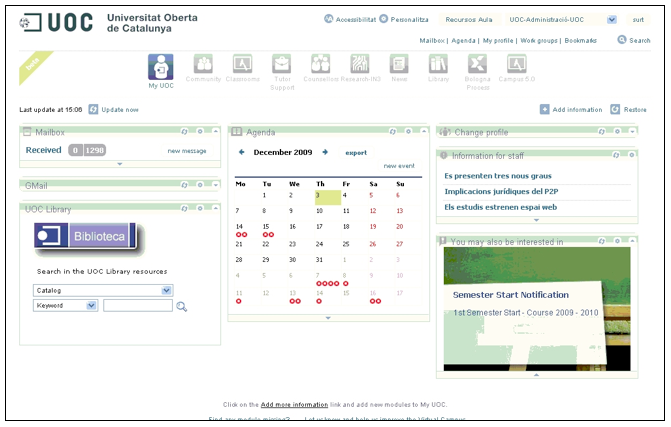Click the Received mailbox link

(x=43, y=150)
